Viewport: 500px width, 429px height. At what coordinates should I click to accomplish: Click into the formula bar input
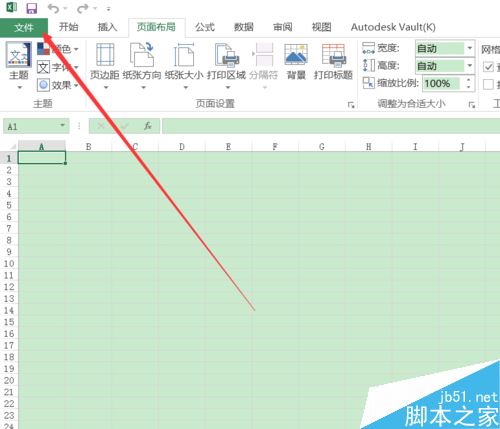(331, 126)
